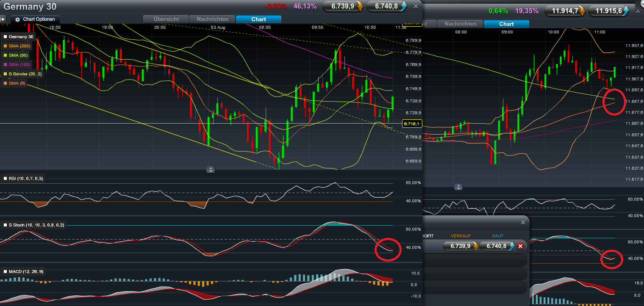Click 11.887,6 price axis value
This screenshot has height=306, width=644.
634,101
